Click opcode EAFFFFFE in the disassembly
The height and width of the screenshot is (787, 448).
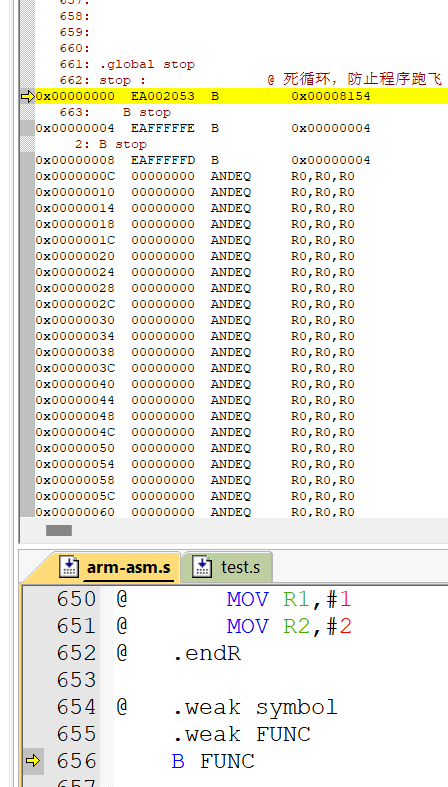(x=163, y=128)
